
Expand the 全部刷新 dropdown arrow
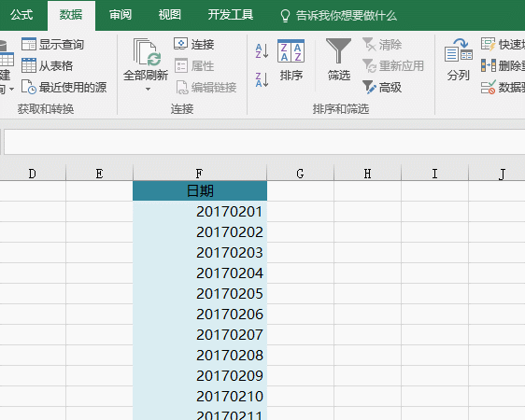(x=148, y=89)
